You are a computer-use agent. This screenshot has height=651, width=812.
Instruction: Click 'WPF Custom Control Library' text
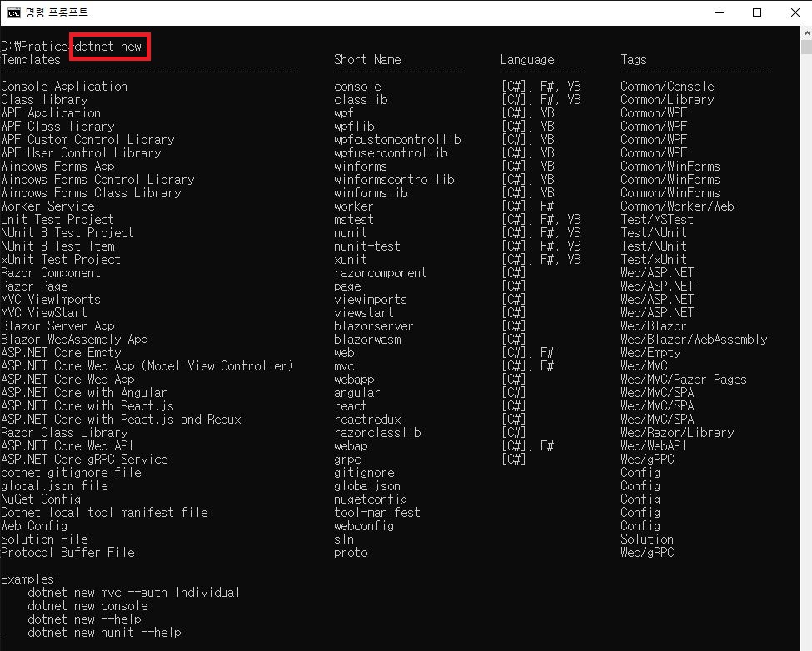pos(87,140)
